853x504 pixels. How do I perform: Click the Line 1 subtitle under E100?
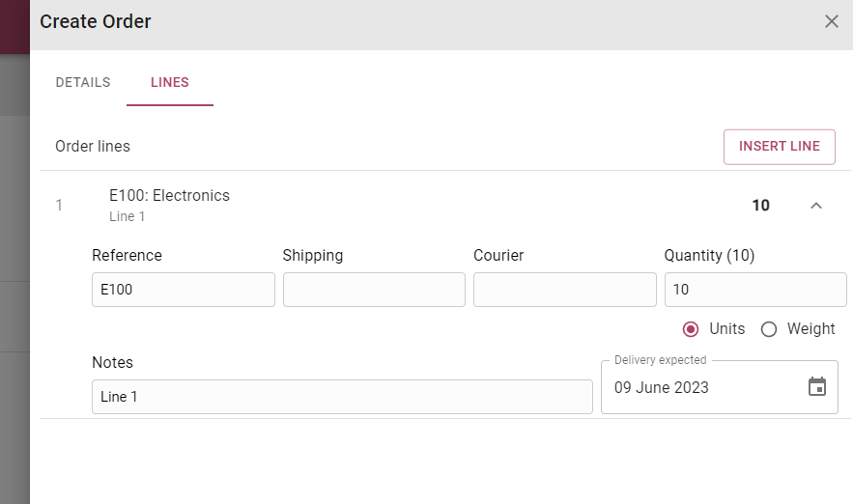tap(128, 216)
